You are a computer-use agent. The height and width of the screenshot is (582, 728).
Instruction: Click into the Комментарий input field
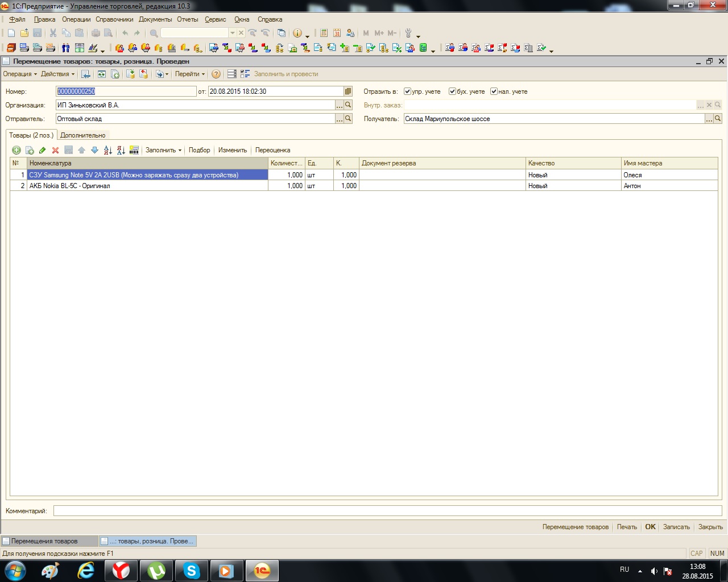pyautogui.click(x=387, y=511)
